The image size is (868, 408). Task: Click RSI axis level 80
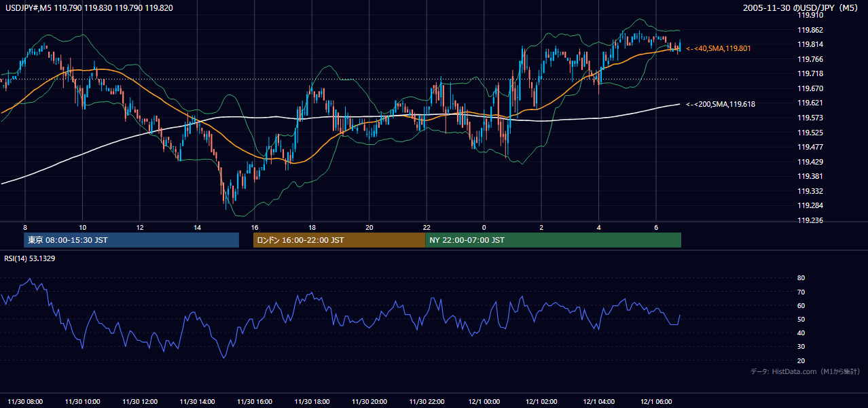[801, 278]
